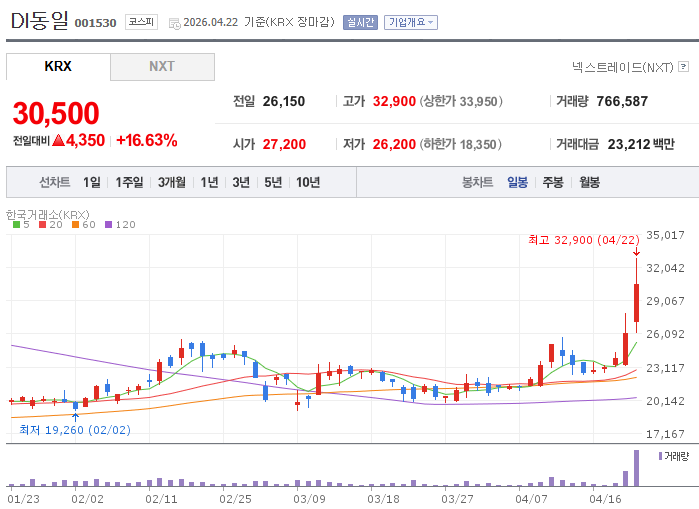This screenshot has height=509, width=699.
Task: Select the 1일 line chart period
Action: (91, 182)
